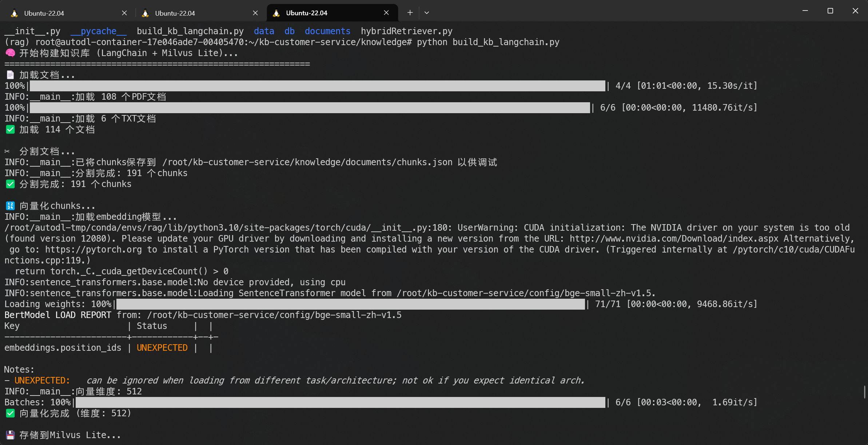Open the new tab profile dropdown arrow
This screenshot has width=868, height=445.
427,13
